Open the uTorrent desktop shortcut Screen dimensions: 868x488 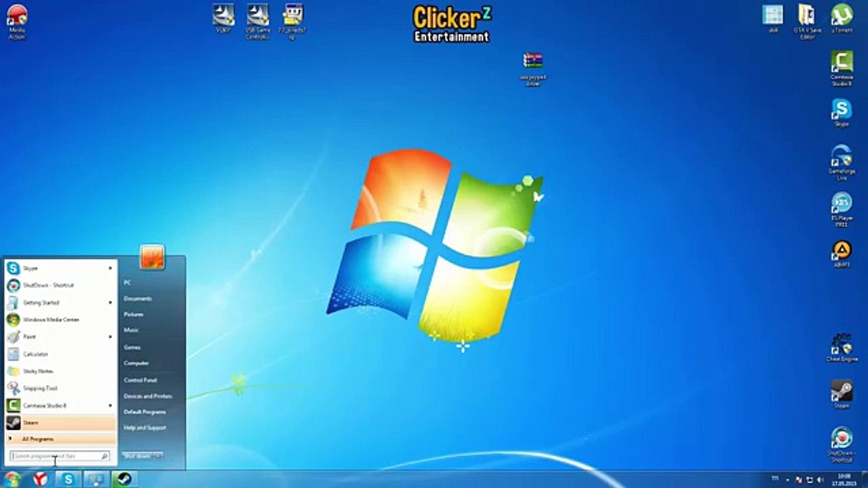842,18
